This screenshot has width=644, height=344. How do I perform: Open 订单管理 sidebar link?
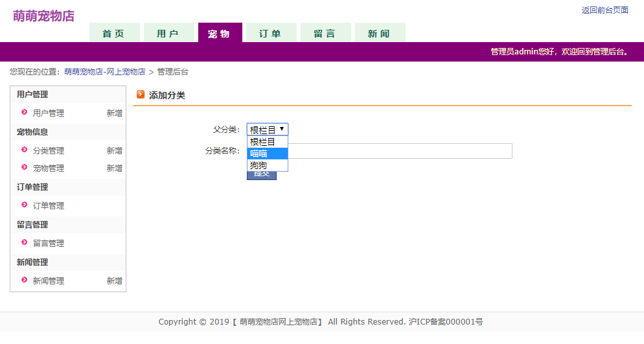coord(49,205)
